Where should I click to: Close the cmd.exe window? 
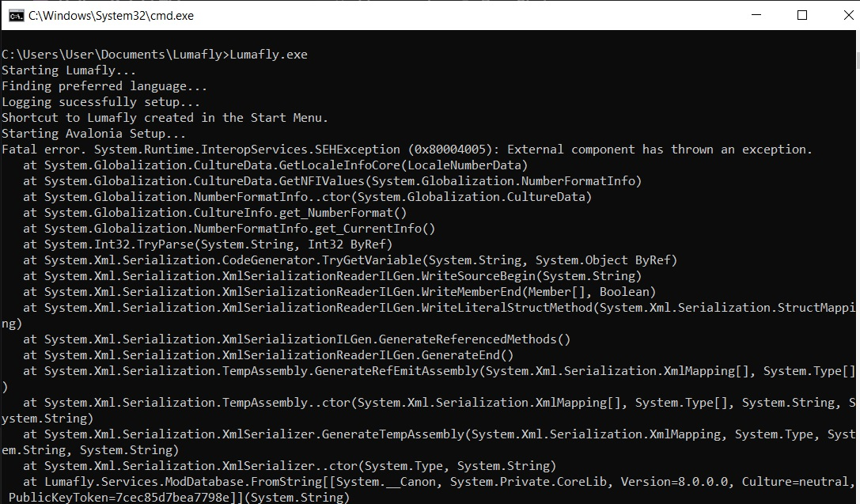click(x=847, y=15)
